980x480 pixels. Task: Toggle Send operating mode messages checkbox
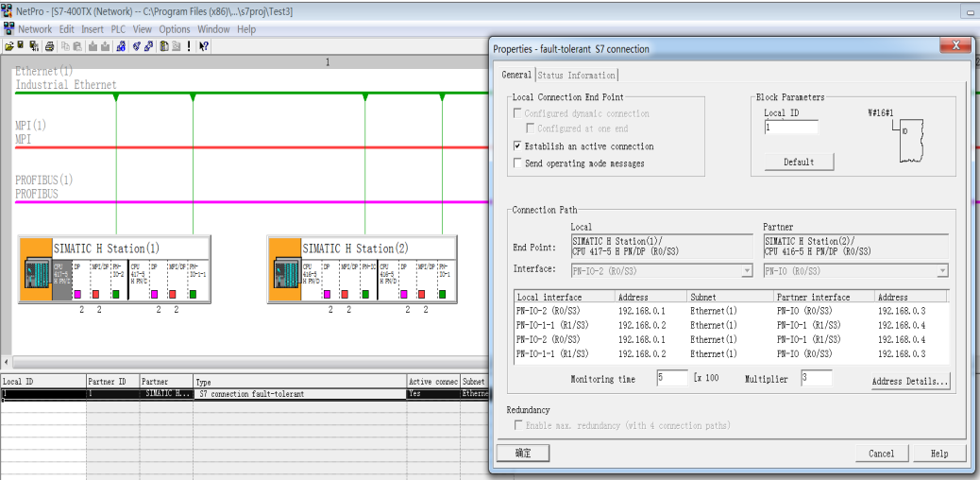pos(517,163)
